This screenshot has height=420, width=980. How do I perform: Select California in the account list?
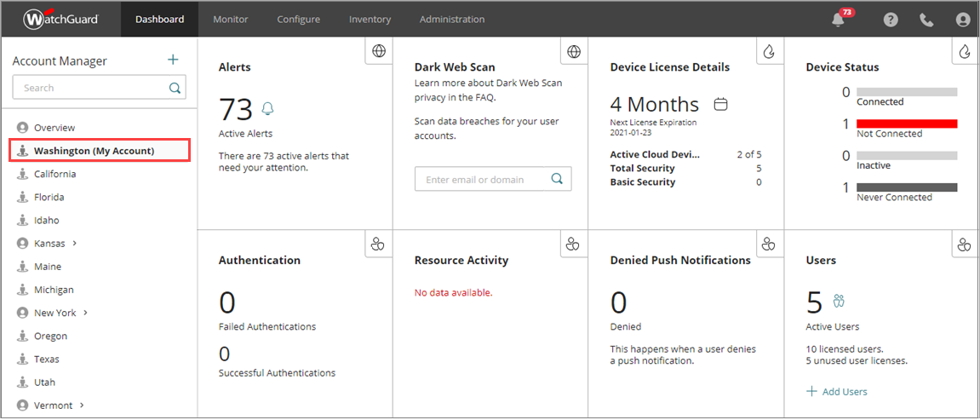(54, 174)
